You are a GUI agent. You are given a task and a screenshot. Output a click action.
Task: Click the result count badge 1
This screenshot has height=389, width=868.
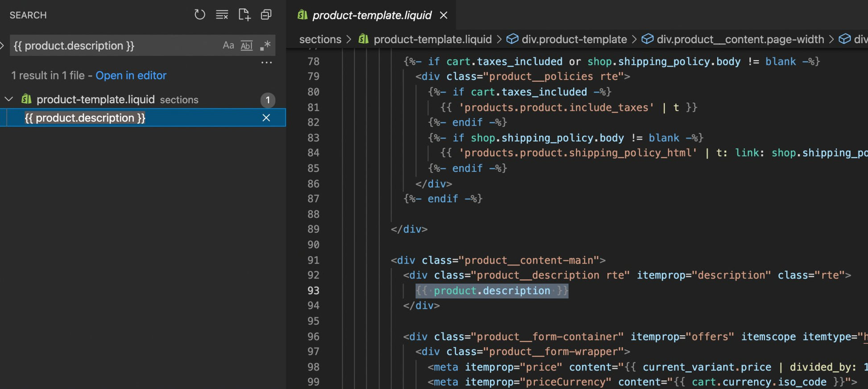268,100
